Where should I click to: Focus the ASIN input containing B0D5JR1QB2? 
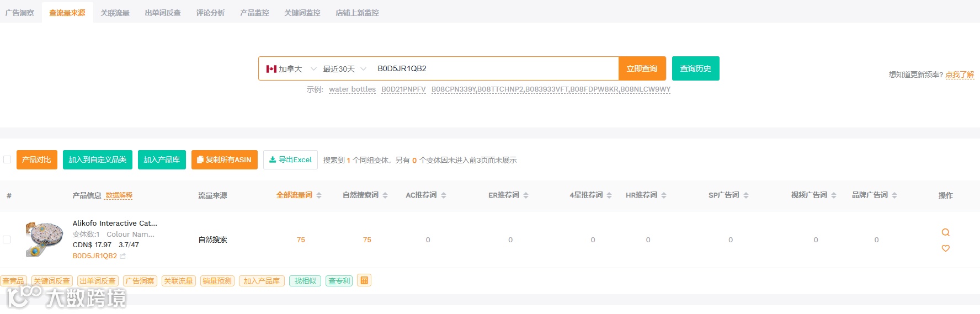point(494,68)
